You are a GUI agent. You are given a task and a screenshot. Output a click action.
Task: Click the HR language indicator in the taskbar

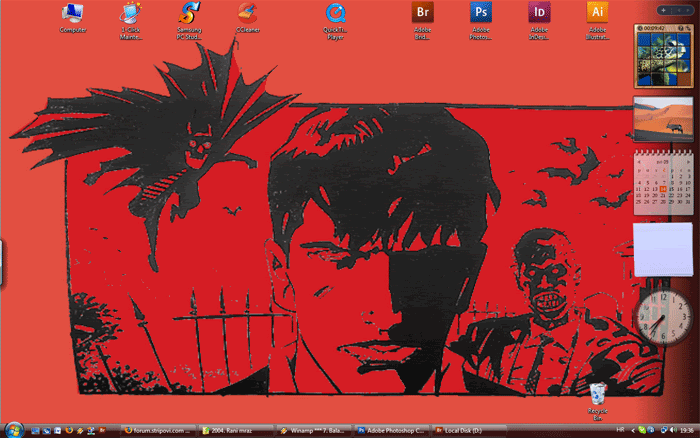click(x=621, y=430)
